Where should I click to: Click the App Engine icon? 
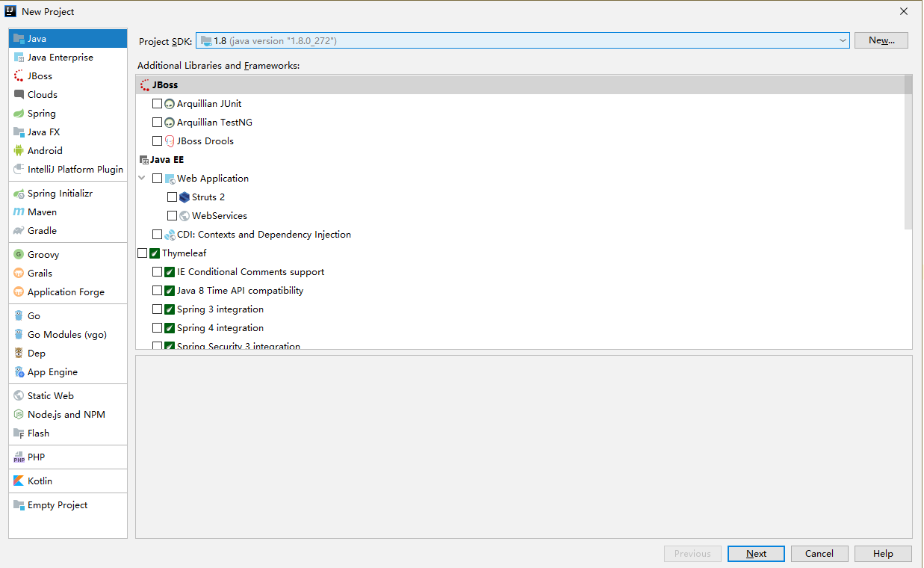coord(19,372)
